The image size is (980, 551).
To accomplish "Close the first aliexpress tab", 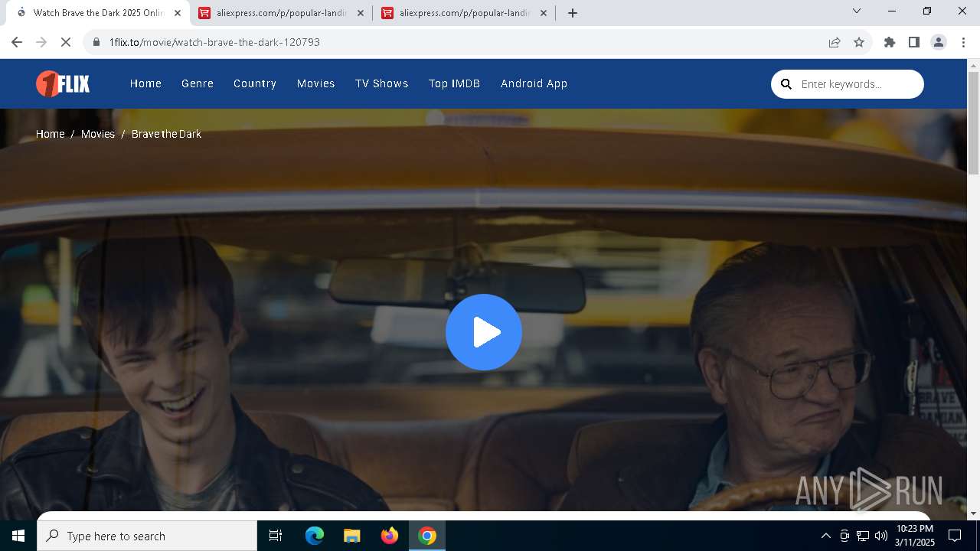I will [x=361, y=13].
